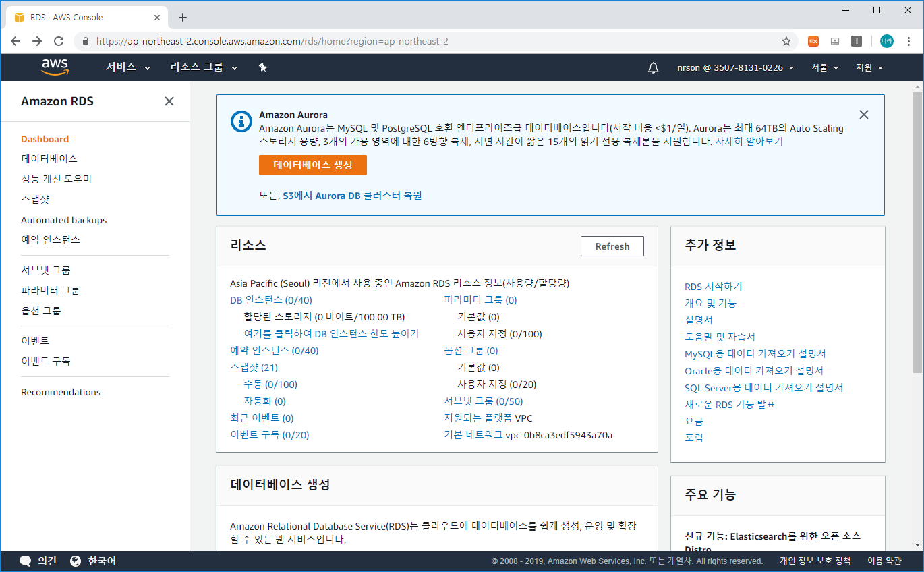Screen dimensions: 924x572
Task: Click the info icon in Aurora banner
Action: point(241,121)
